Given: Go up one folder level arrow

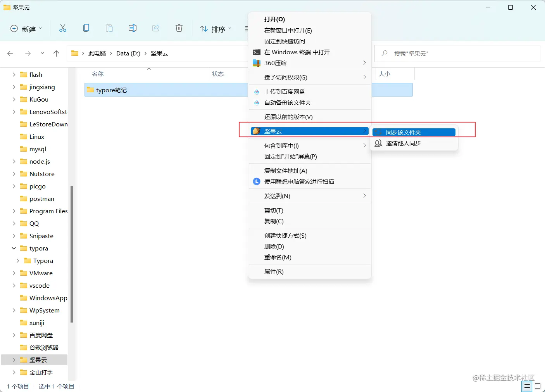Looking at the screenshot, I should point(57,54).
